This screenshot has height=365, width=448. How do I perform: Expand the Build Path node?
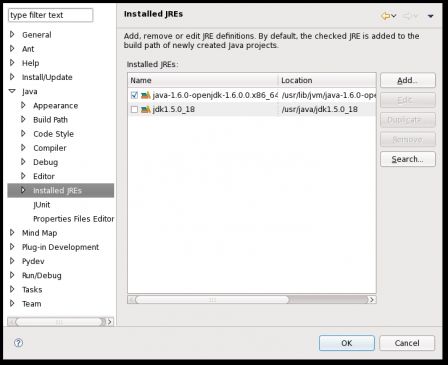23,119
